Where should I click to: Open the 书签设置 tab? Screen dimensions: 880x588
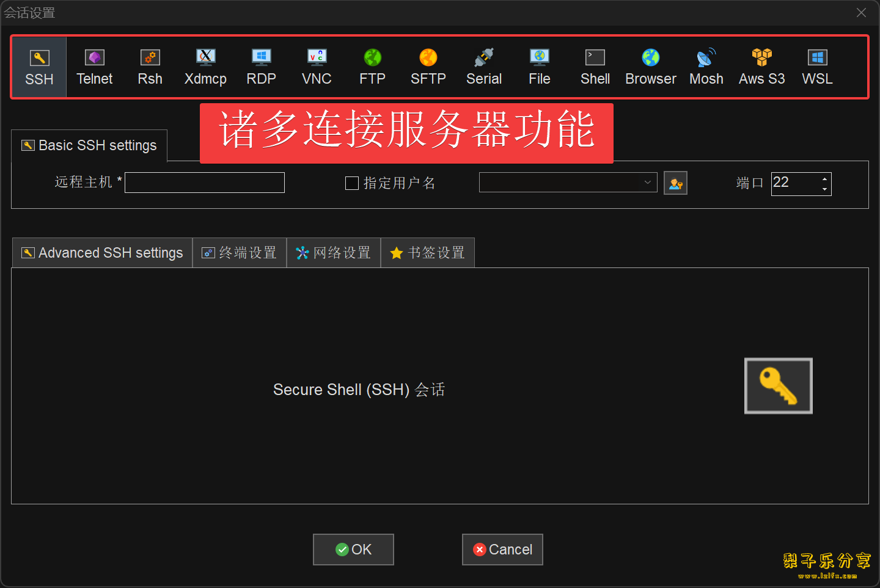[428, 253]
